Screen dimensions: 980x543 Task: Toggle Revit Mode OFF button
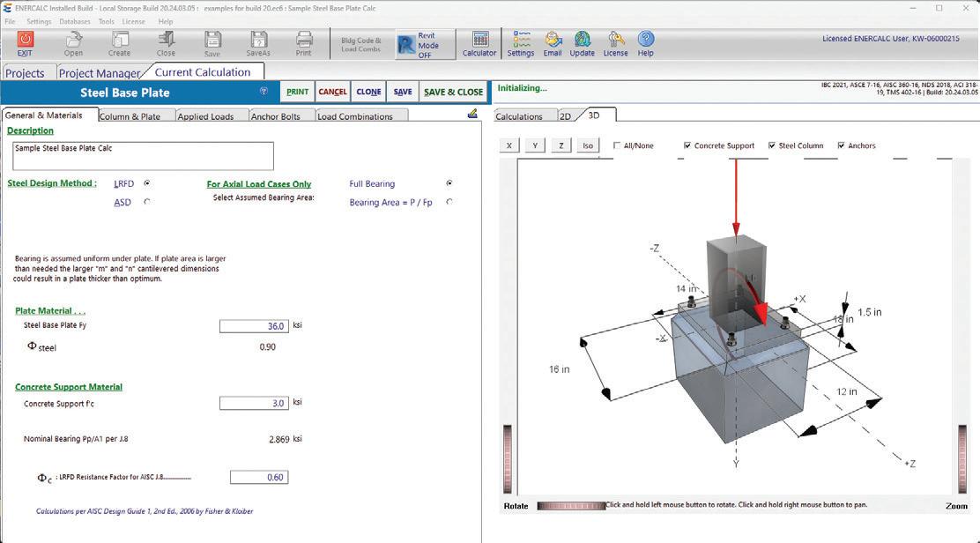(426, 45)
